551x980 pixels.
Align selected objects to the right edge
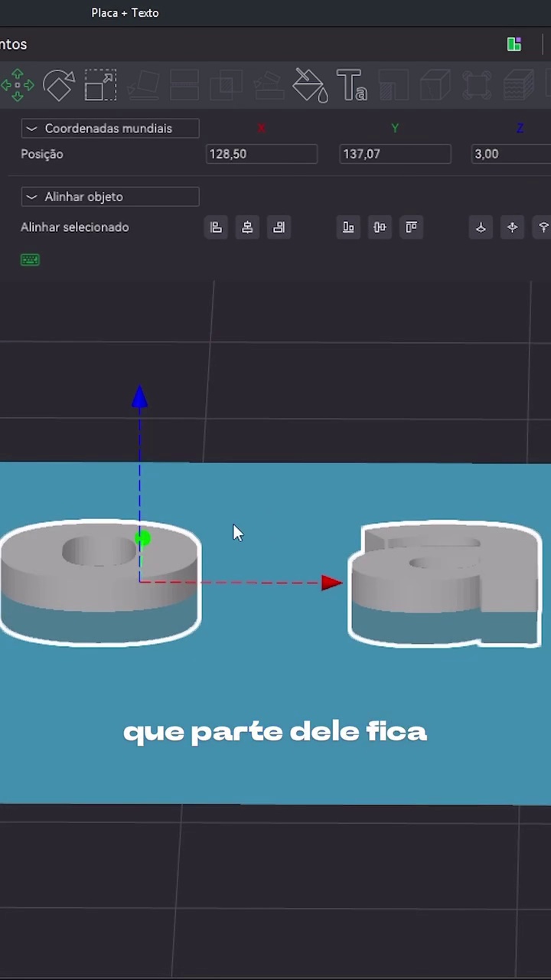279,227
